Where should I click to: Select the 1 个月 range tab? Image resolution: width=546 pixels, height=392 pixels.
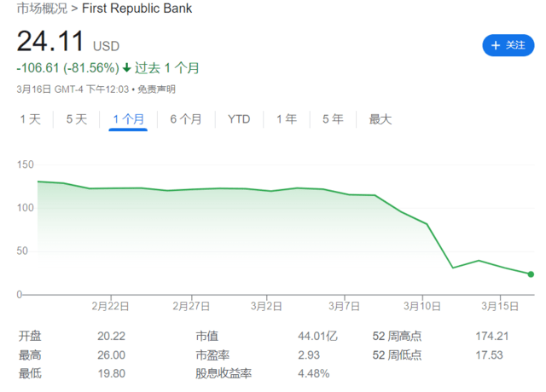128,119
